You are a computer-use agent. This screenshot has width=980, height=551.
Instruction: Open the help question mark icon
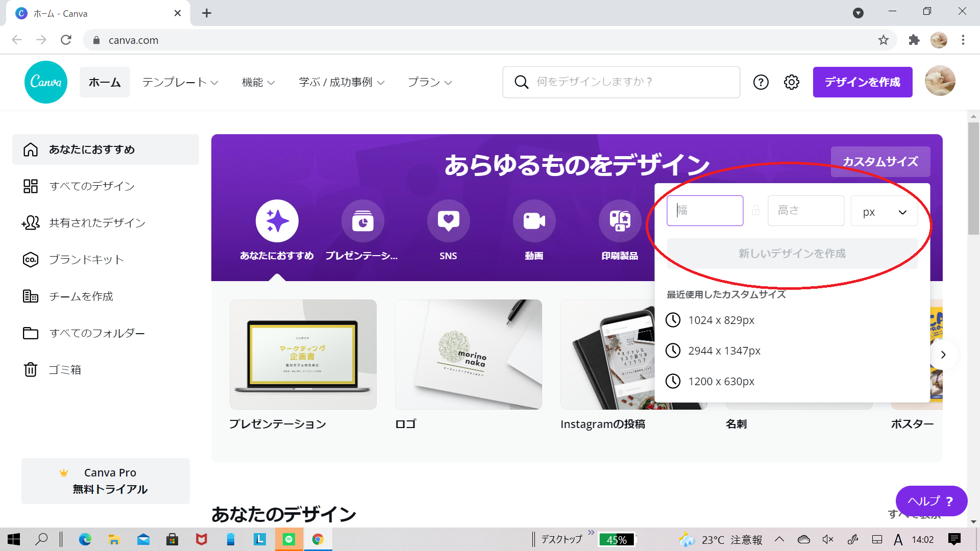click(x=761, y=82)
